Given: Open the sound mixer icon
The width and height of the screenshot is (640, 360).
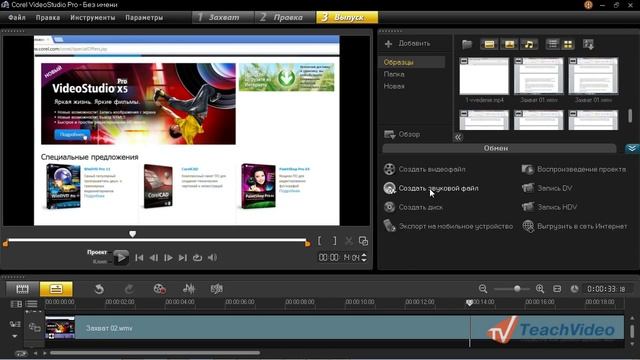Looking at the screenshot, I should pyautogui.click(x=189, y=289).
